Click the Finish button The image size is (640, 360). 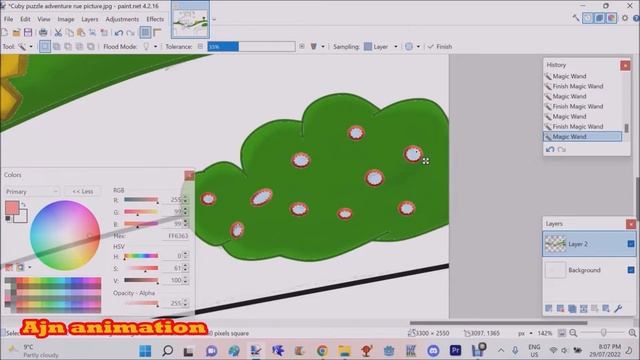click(x=440, y=47)
